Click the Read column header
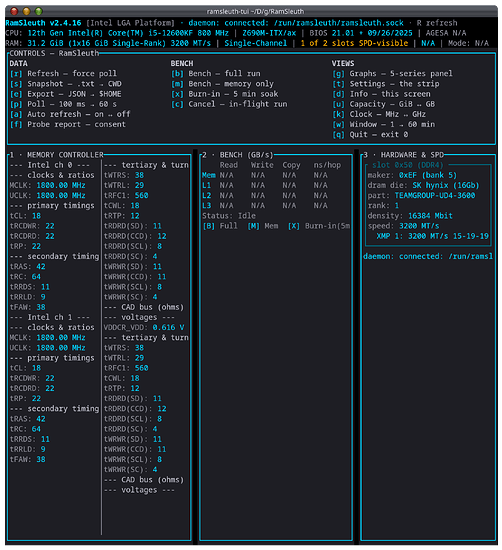 point(229,165)
